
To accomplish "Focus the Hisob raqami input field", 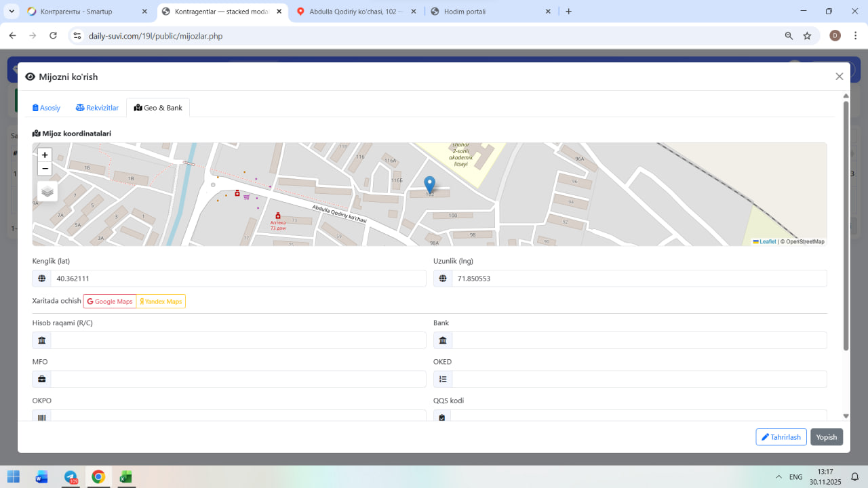I will (x=237, y=340).
